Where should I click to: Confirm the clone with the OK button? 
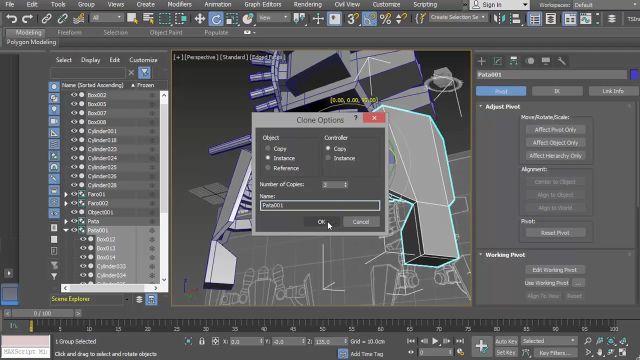click(321, 222)
